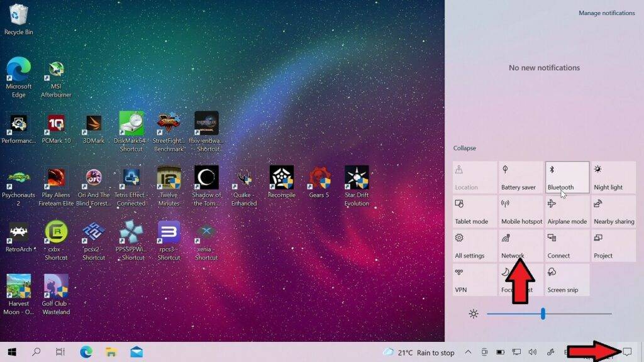Turn on Airplane mode tile
Viewport: 644px width, 362px height.
point(567,211)
